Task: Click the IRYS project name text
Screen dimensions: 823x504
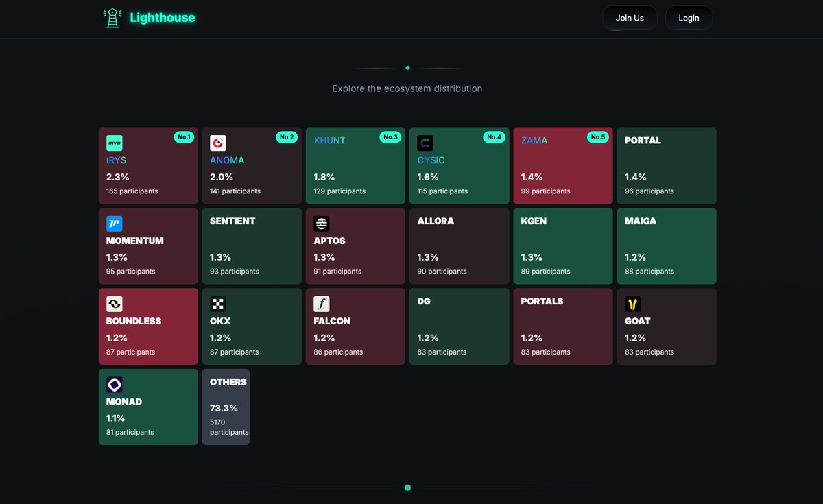Action: 117,160
